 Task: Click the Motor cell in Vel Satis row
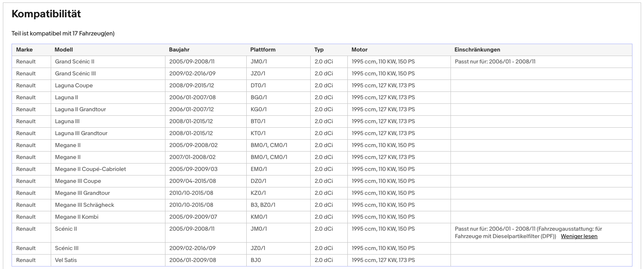[x=399, y=260]
